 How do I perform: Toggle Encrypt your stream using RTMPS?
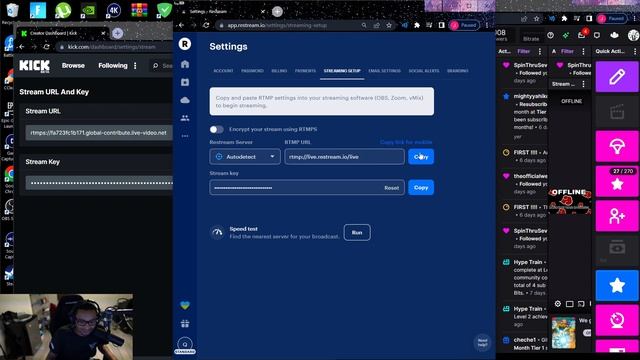click(x=216, y=129)
